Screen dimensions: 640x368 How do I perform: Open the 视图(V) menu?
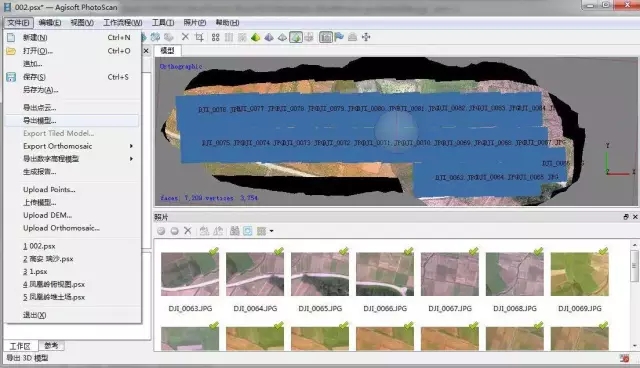[x=82, y=22]
